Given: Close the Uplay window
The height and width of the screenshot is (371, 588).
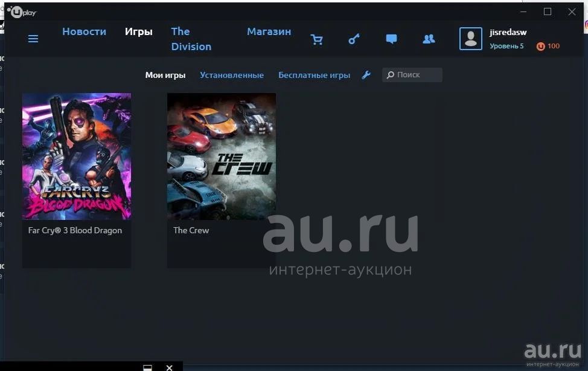Looking at the screenshot, I should [572, 11].
